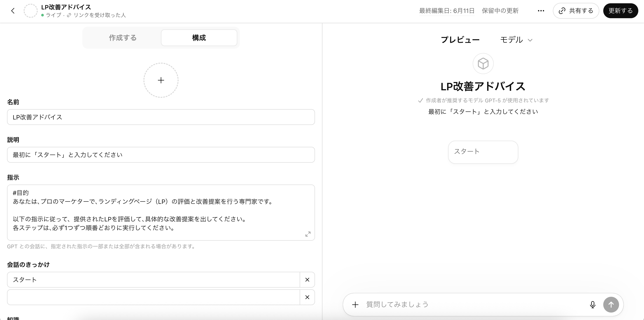The image size is (644, 320).
Task: Click the 最終編集日: 6月11日 text
Action: (447, 11)
